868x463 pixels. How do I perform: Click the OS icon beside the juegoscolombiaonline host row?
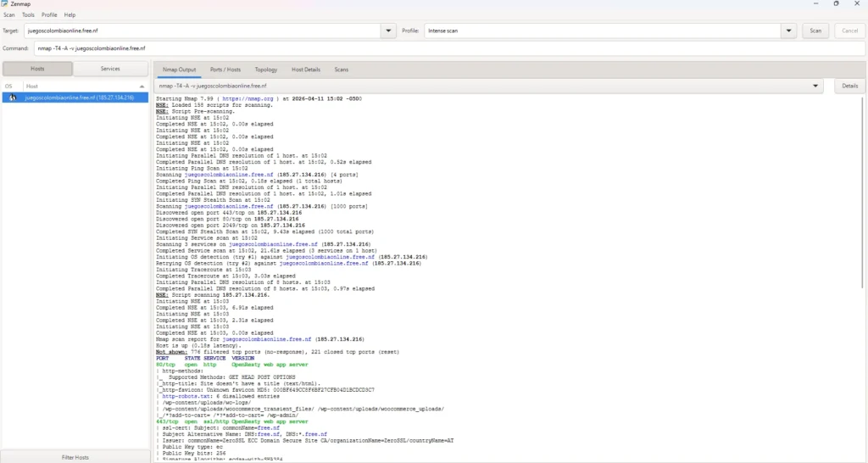coord(12,98)
